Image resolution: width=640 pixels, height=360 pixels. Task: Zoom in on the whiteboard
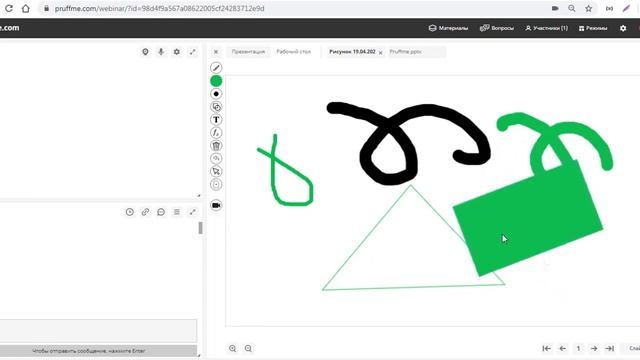[x=233, y=349]
